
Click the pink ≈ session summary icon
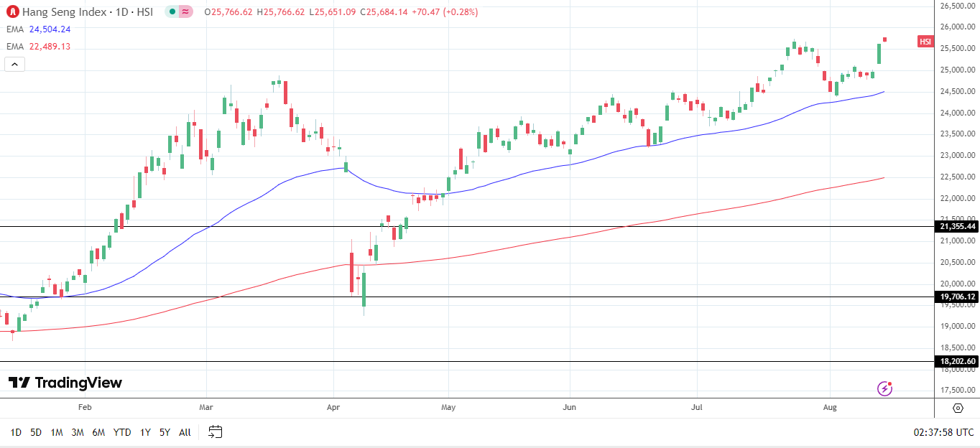185,11
